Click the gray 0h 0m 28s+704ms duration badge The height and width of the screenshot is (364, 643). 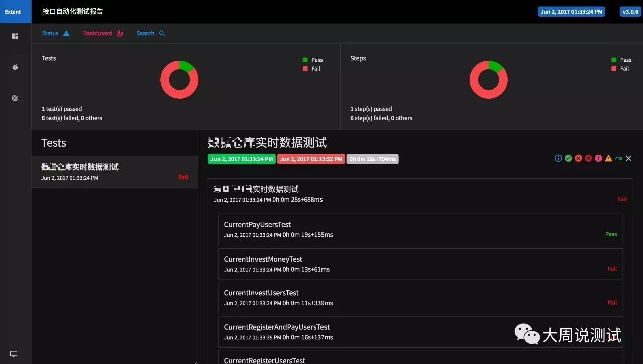373,159
